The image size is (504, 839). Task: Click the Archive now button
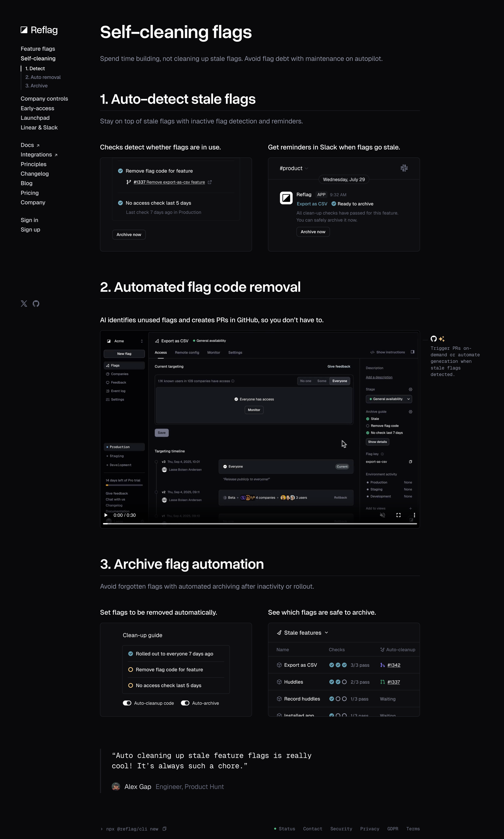tap(129, 234)
